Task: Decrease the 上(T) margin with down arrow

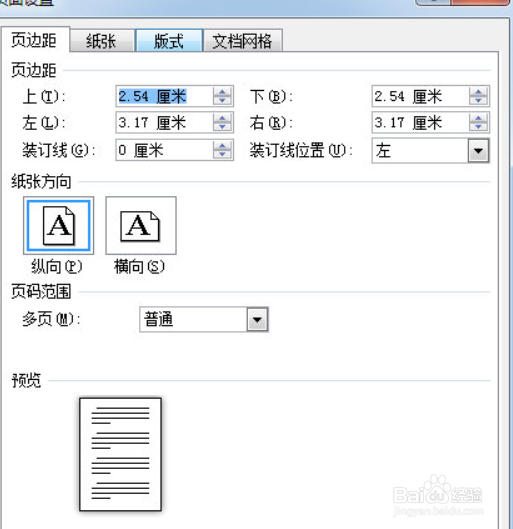Action: tap(223, 101)
